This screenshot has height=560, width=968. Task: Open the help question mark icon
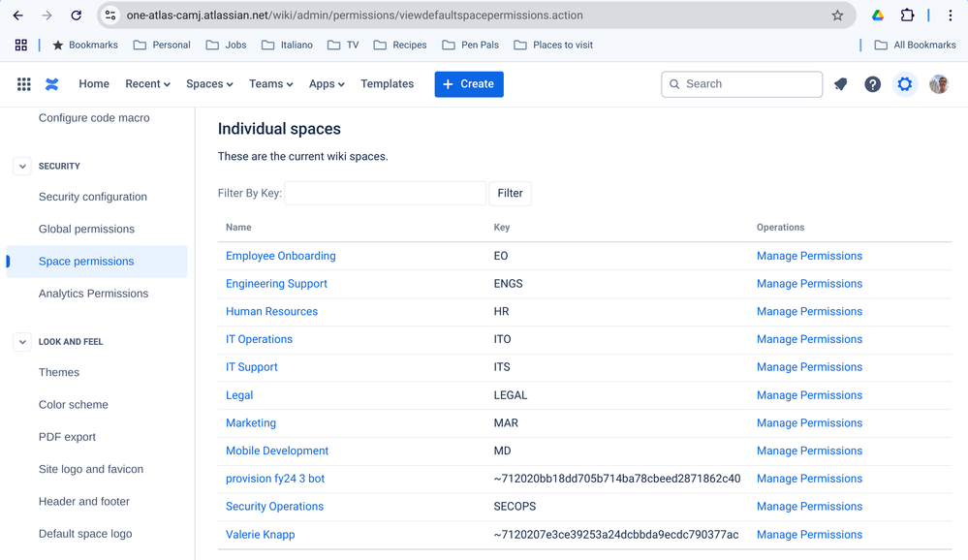[x=872, y=84]
